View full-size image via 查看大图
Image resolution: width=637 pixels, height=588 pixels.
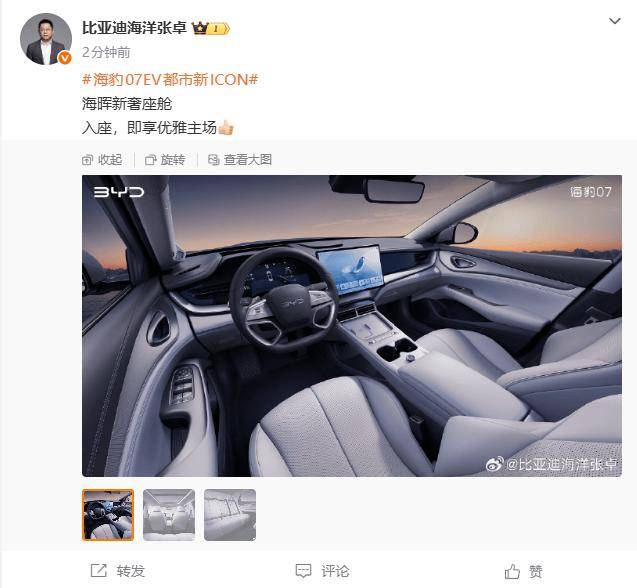pos(240,160)
